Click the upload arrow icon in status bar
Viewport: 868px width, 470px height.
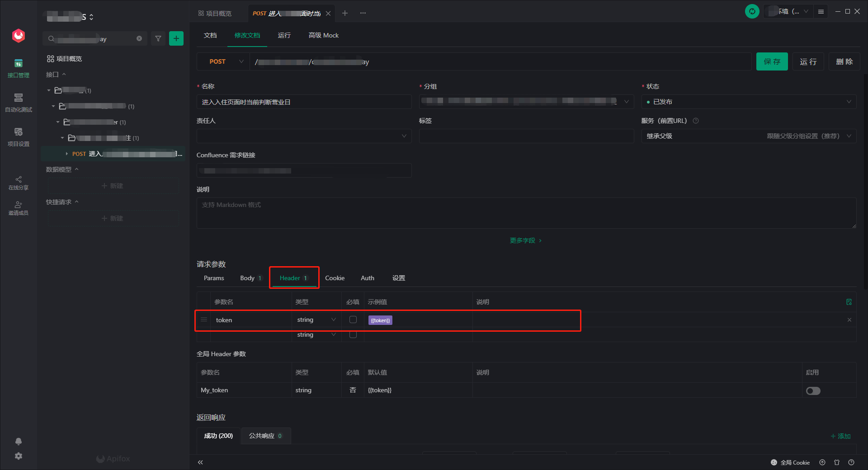pos(822,462)
